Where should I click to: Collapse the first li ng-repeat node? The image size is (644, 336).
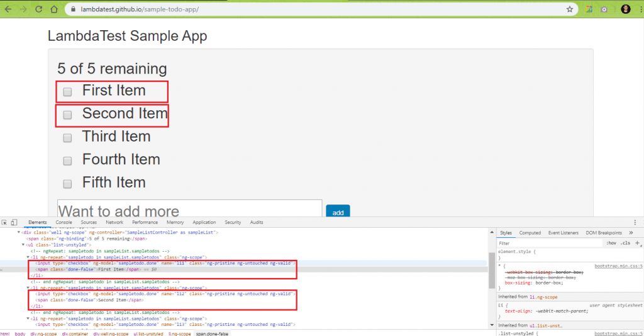click(28, 257)
